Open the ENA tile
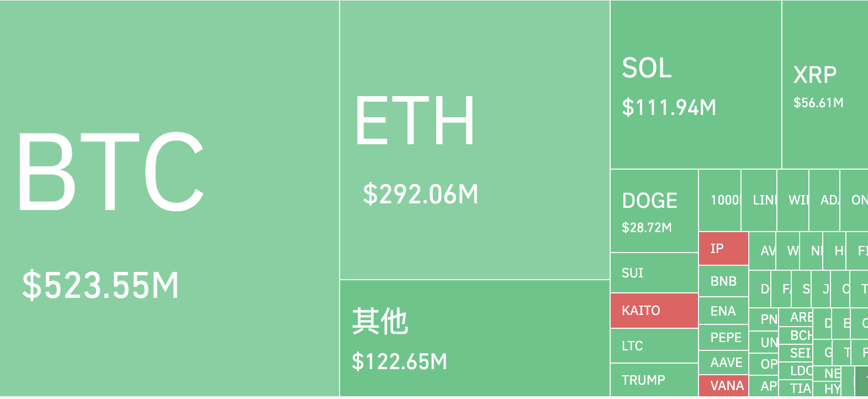Image resolution: width=868 pixels, height=399 pixels. click(723, 311)
